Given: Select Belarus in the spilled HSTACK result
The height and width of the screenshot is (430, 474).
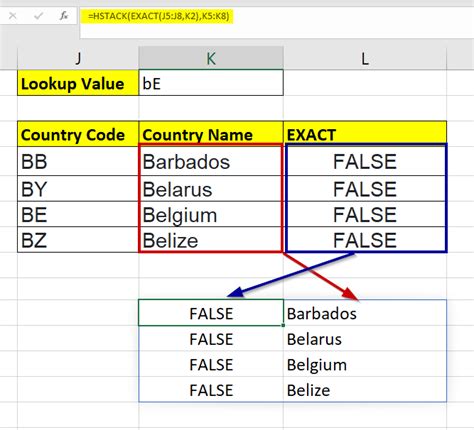Looking at the screenshot, I should (x=365, y=339).
